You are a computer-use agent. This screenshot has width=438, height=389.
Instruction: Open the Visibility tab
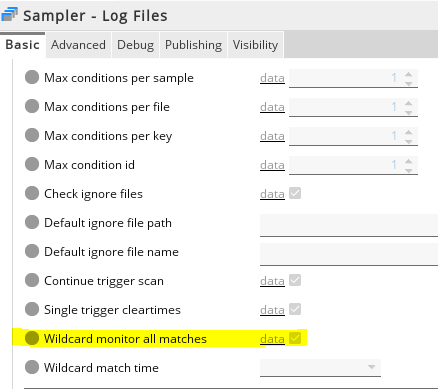255,45
